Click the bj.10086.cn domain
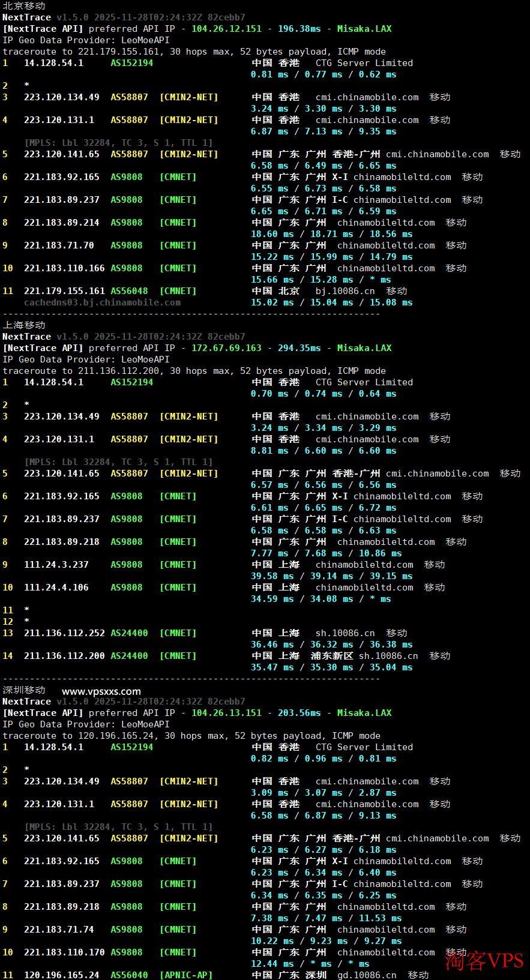 [345, 291]
